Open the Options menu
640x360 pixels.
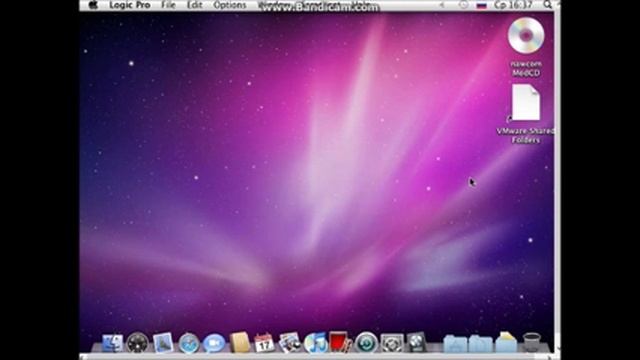coord(230,5)
